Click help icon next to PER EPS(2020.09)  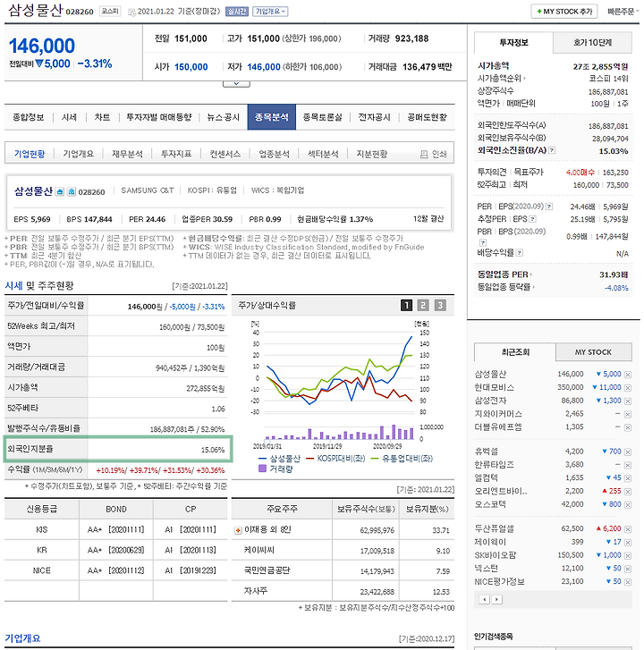[x=549, y=207]
